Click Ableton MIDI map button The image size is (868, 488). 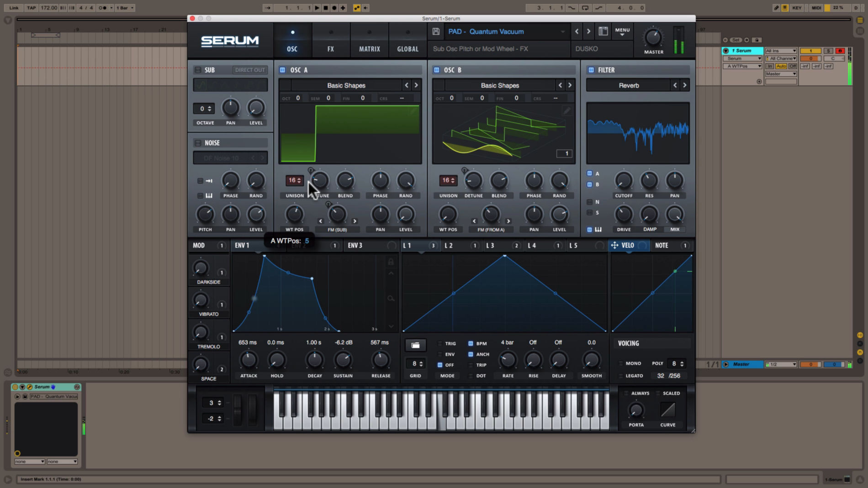coord(816,8)
